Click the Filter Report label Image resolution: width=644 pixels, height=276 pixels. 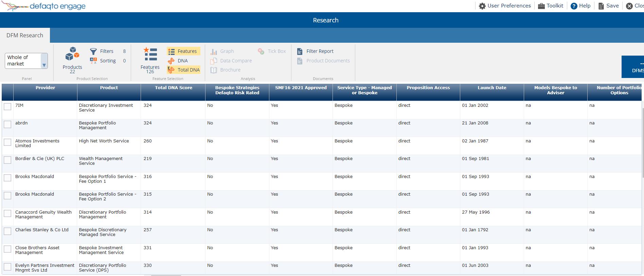click(320, 51)
